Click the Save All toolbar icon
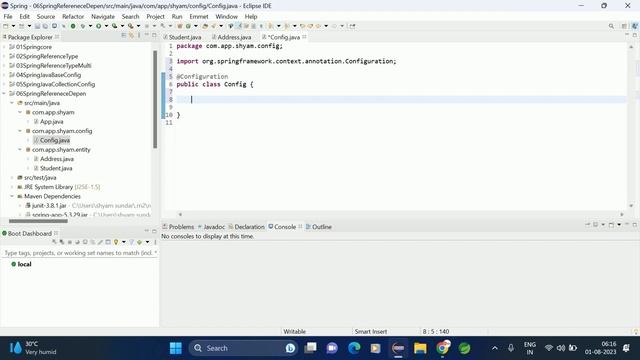640x360 pixels. pyautogui.click(x=45, y=26)
